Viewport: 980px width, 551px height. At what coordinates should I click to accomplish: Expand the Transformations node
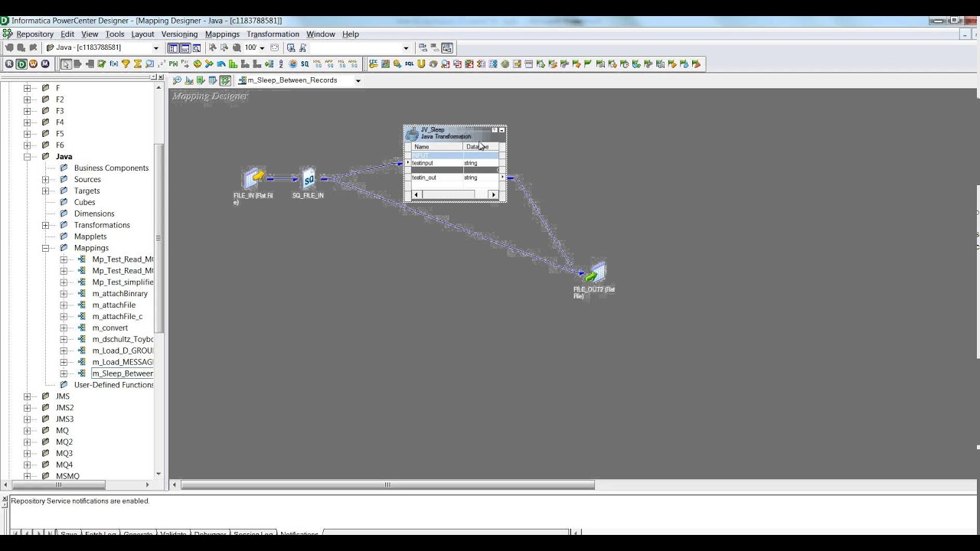(45, 225)
